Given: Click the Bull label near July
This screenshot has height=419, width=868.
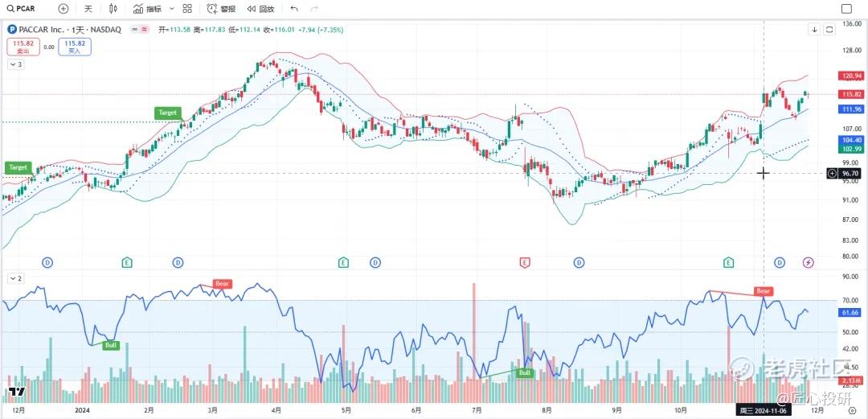Looking at the screenshot, I should (524, 372).
